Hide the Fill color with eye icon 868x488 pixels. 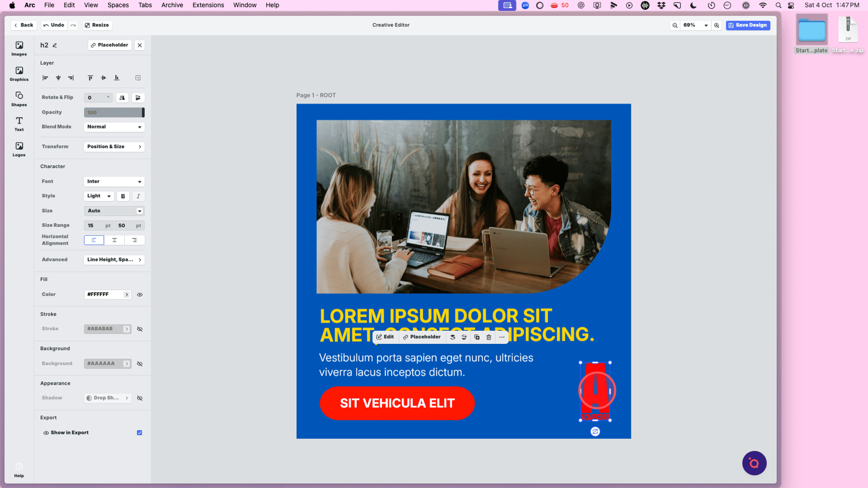coord(140,295)
